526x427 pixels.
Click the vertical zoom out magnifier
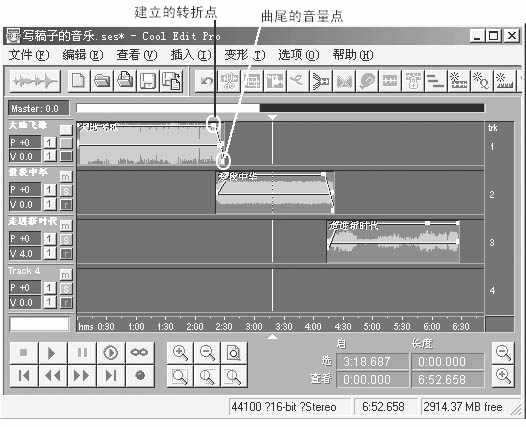503,353
